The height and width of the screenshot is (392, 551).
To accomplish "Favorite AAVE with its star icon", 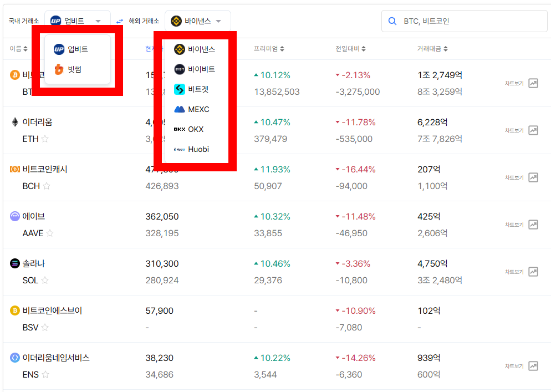I will [50, 233].
